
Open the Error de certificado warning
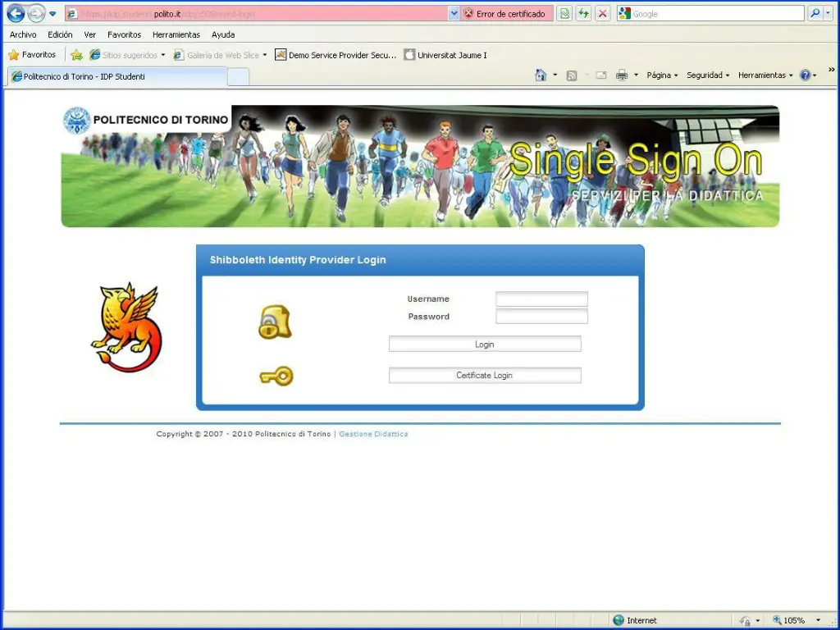(x=506, y=14)
